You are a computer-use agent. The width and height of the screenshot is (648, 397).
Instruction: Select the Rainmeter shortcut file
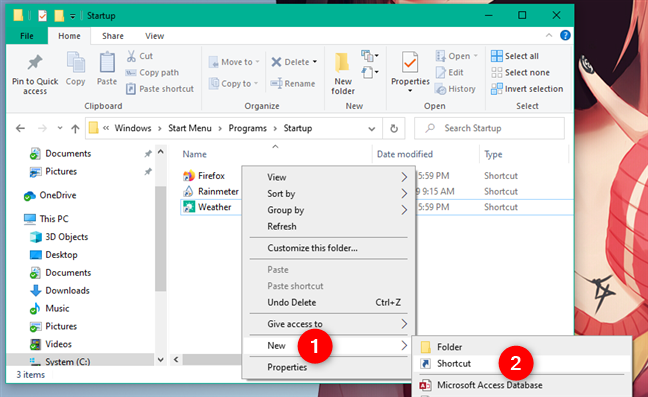(211, 191)
